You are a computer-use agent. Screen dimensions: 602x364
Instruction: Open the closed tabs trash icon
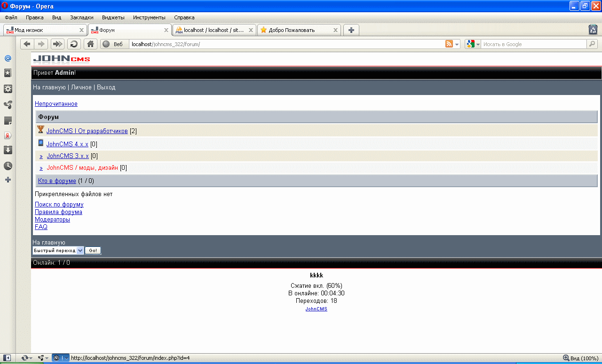coord(593,30)
